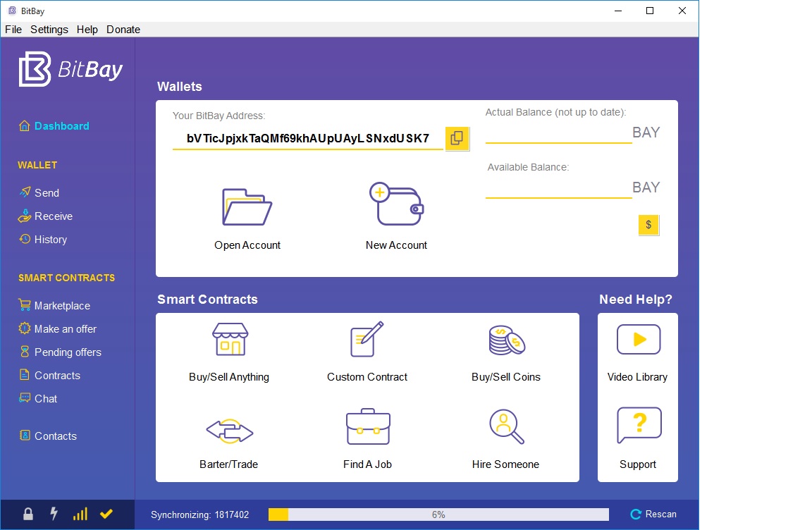Viewport: 812px width, 530px height.
Task: Open Buy/Sell Anything shop icon
Action: click(230, 339)
